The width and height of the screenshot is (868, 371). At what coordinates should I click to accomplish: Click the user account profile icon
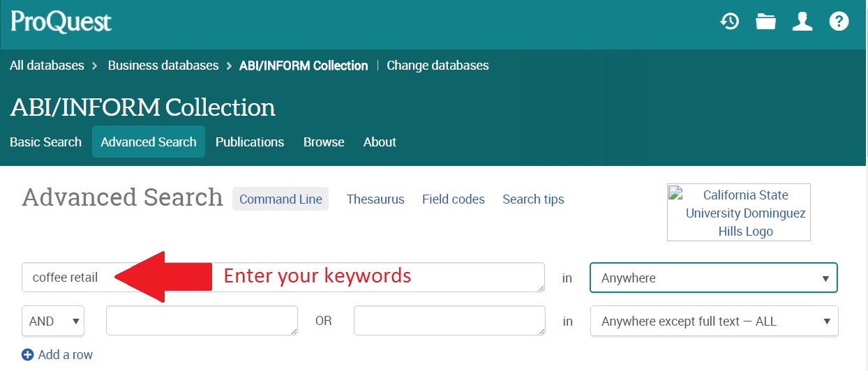802,22
